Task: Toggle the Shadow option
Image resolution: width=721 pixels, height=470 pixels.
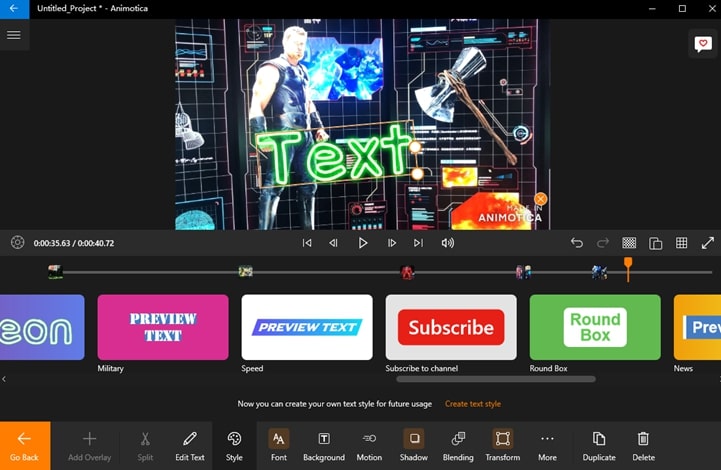Action: tap(414, 446)
